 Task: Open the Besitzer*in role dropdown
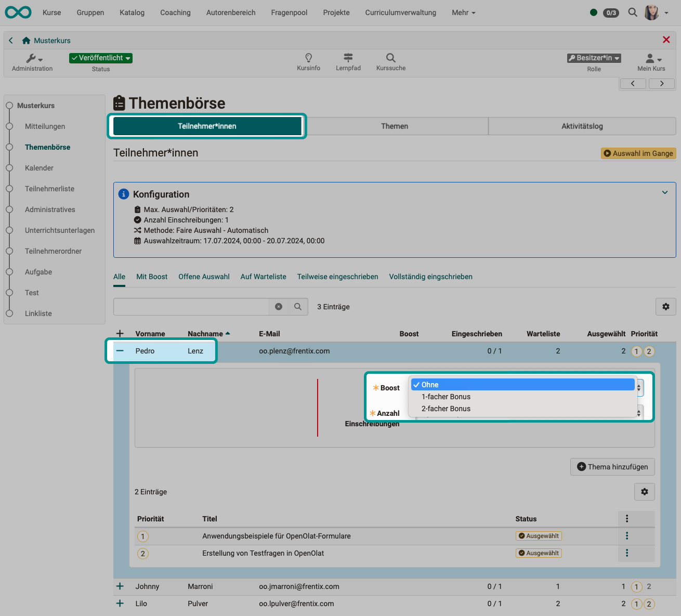pos(594,58)
